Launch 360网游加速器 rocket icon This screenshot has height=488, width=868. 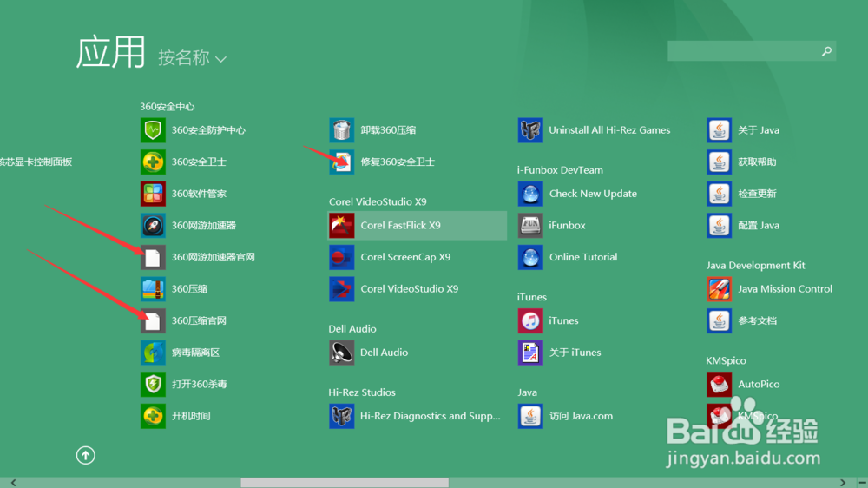(153, 226)
